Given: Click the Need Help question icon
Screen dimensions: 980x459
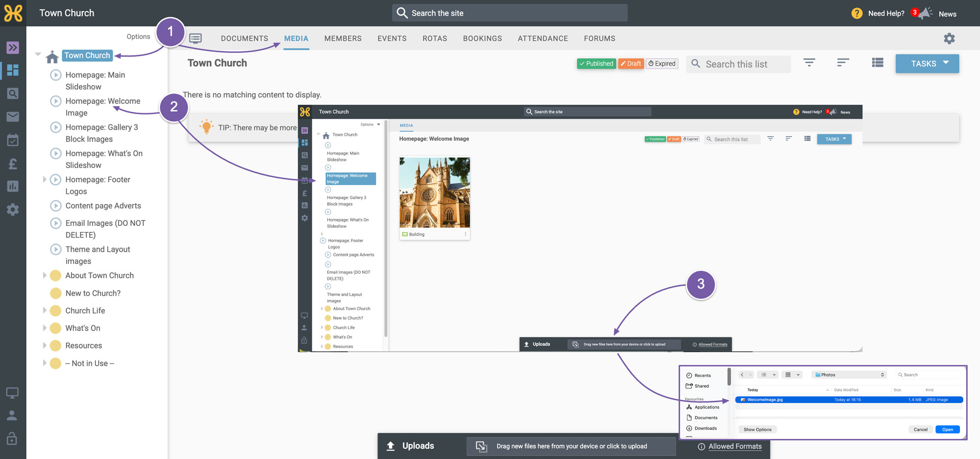Looking at the screenshot, I should click(x=857, y=13).
